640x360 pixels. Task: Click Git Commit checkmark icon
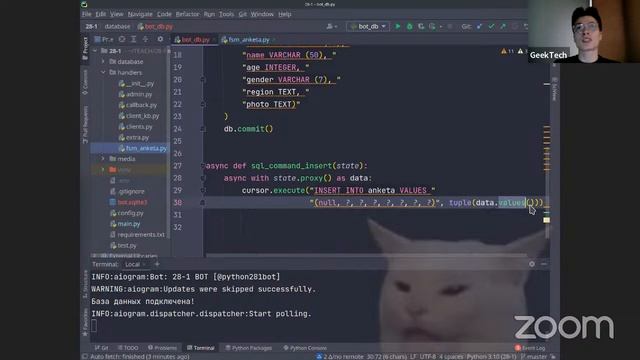491,27
